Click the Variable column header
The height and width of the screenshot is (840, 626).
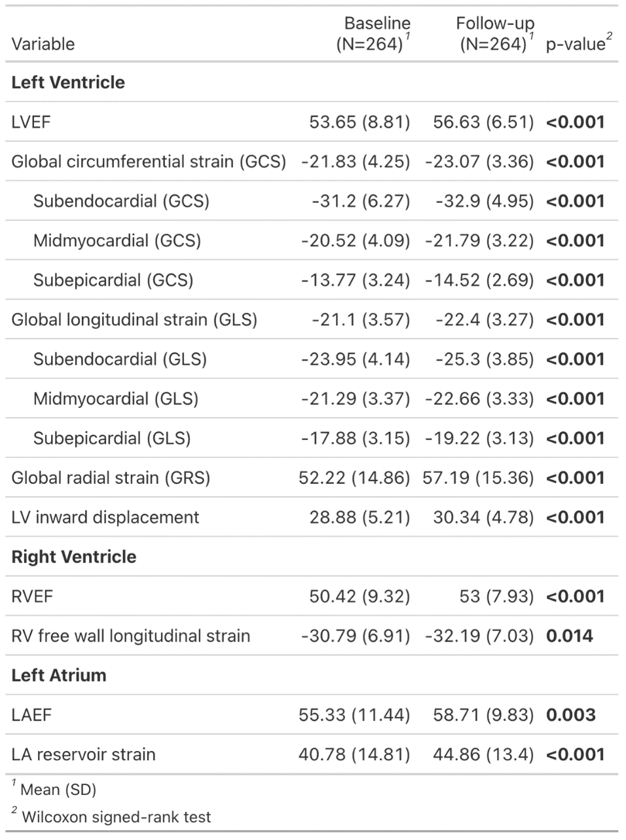click(x=43, y=44)
